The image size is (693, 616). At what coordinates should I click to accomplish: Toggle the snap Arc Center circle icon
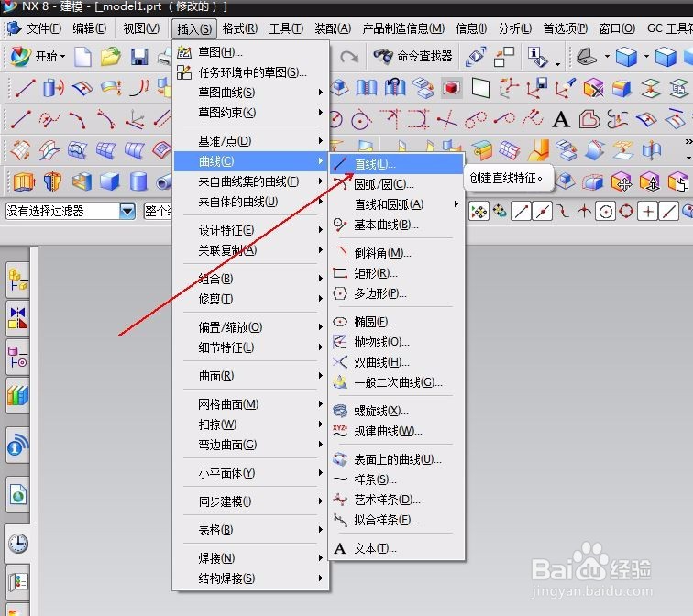pyautogui.click(x=605, y=212)
